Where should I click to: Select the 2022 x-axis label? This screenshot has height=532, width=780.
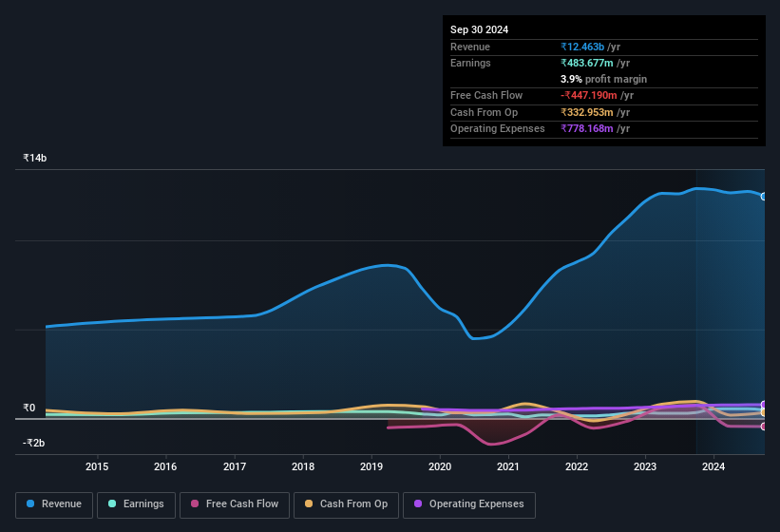click(x=577, y=466)
